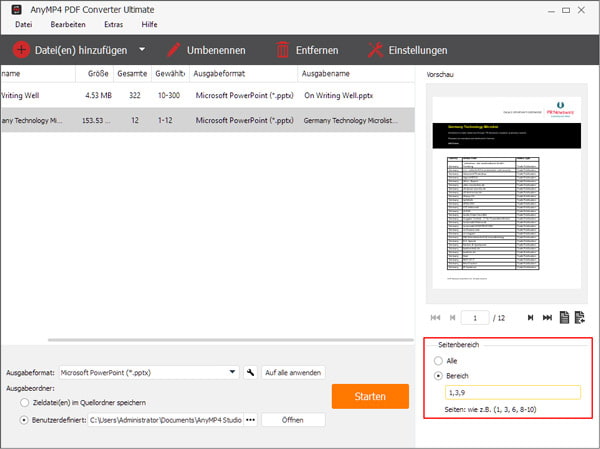Click the current page number field

(475, 318)
